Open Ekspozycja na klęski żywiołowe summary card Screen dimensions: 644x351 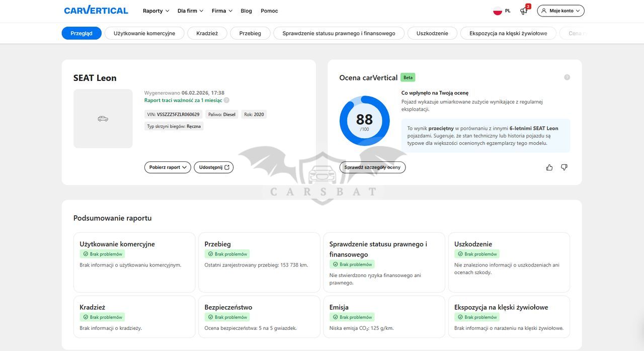tap(509, 317)
